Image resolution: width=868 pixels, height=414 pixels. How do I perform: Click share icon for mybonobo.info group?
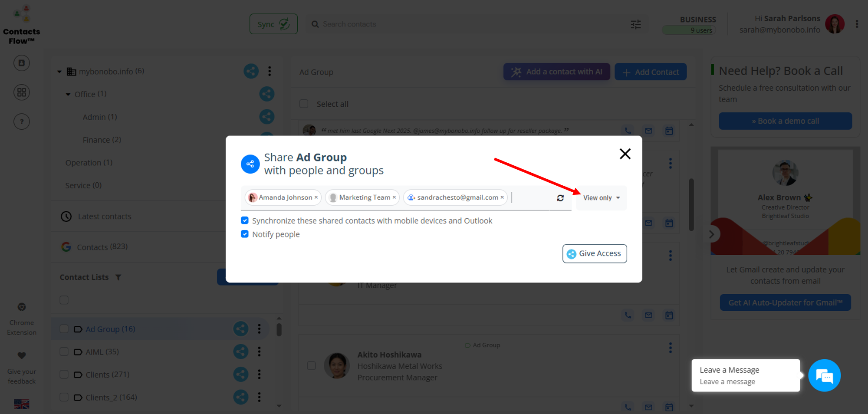click(x=251, y=71)
